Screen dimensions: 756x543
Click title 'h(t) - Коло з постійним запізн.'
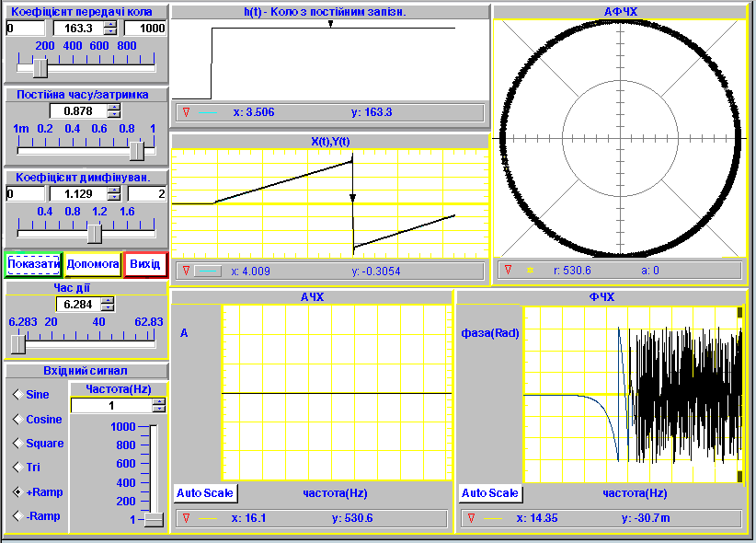(325, 12)
